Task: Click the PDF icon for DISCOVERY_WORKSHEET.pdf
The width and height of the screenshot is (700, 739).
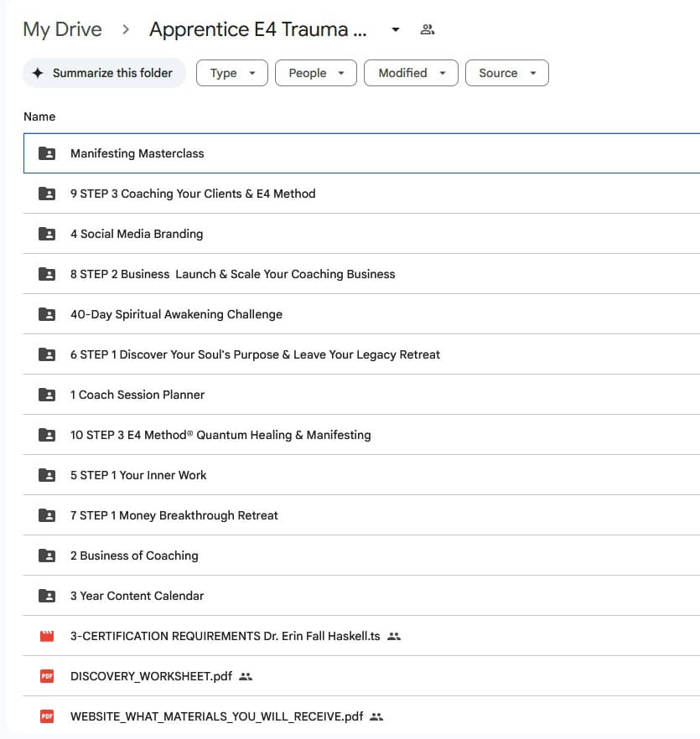Action: pyautogui.click(x=47, y=676)
